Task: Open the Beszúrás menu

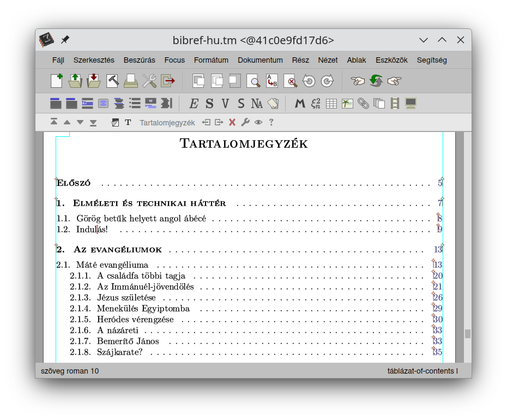Action: point(139,60)
